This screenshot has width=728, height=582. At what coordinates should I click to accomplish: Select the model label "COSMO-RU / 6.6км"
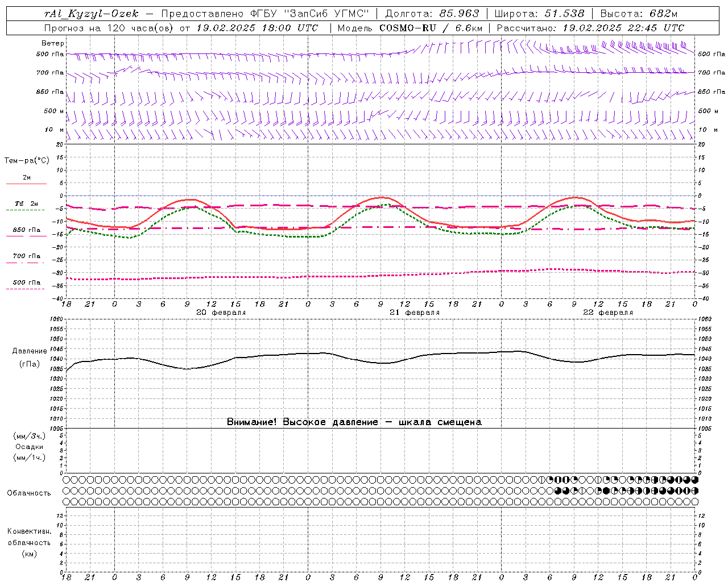(431, 28)
